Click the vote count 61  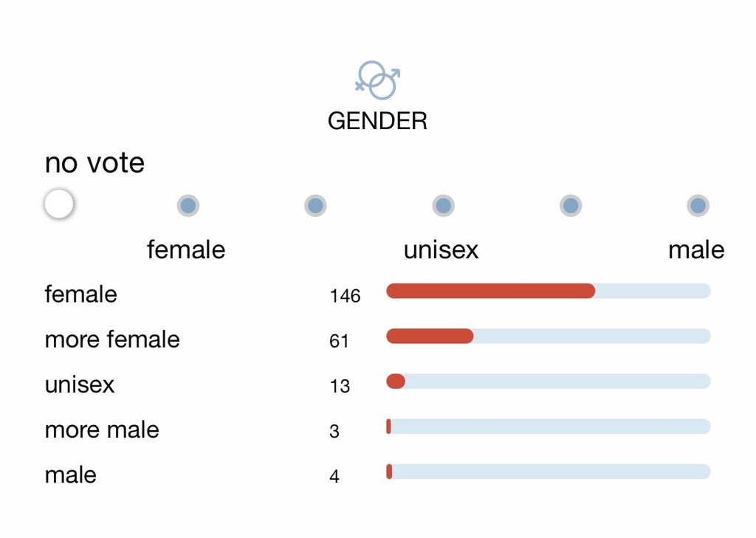[339, 341]
